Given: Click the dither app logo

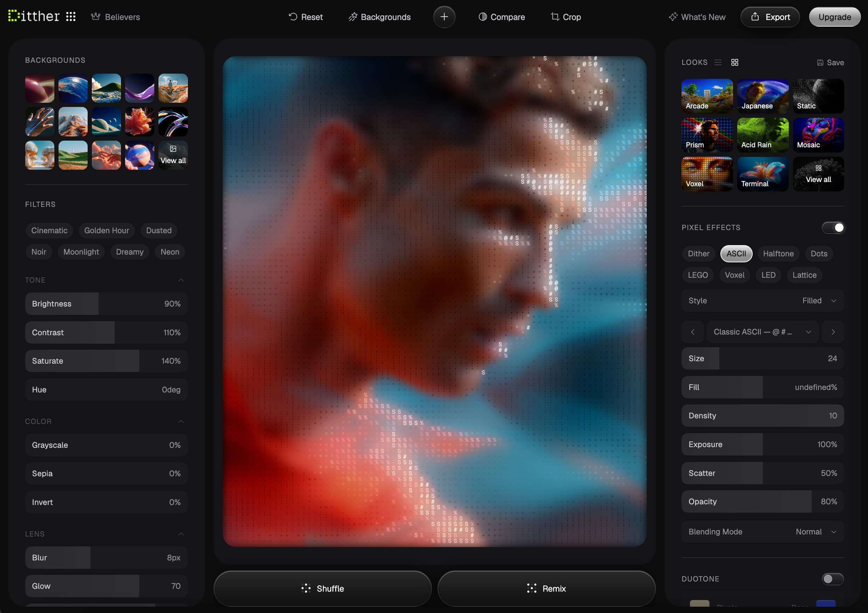Looking at the screenshot, I should click(34, 16).
